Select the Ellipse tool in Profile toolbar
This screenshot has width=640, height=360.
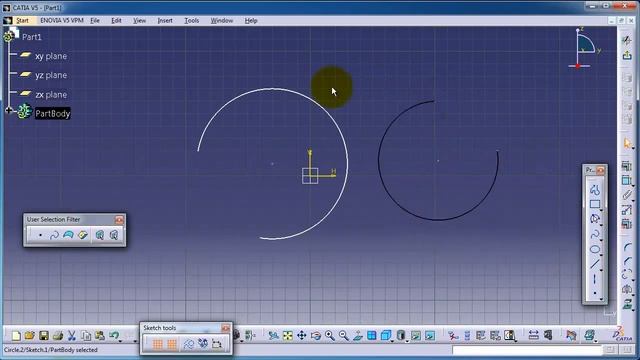tap(595, 249)
